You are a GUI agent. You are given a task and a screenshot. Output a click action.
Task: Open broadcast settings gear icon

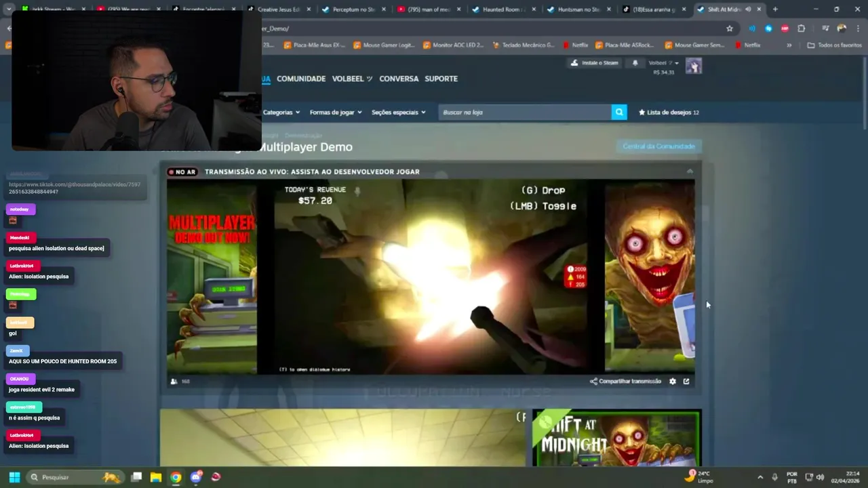click(673, 382)
